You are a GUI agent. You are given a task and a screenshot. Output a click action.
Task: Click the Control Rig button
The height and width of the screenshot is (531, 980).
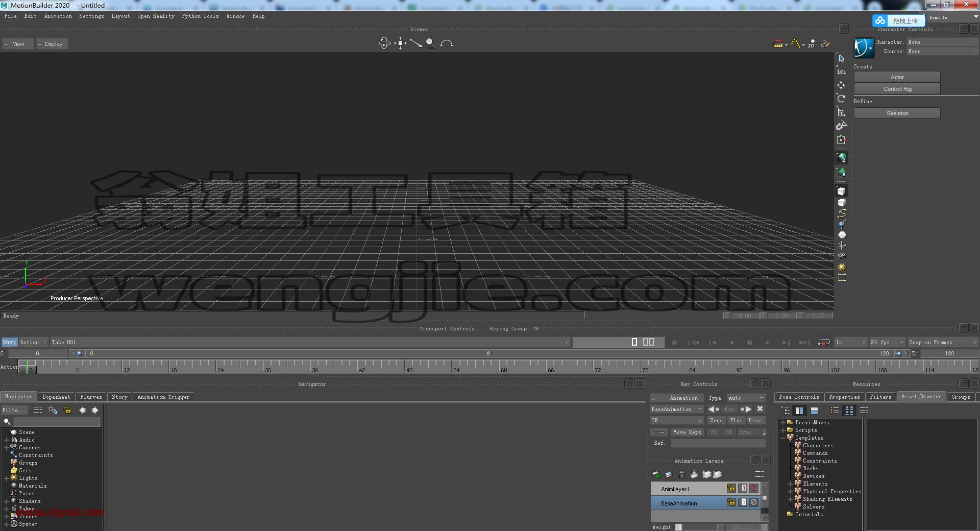click(x=897, y=89)
